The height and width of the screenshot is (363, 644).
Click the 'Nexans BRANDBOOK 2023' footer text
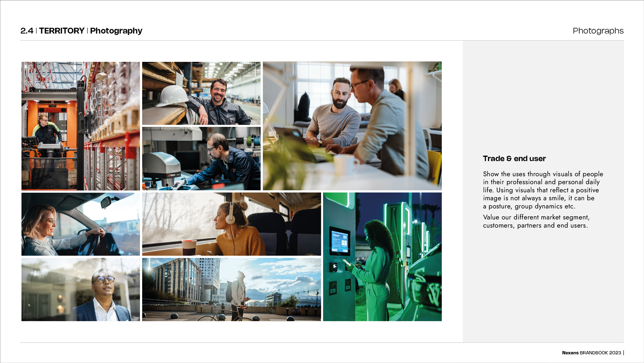[x=592, y=353]
